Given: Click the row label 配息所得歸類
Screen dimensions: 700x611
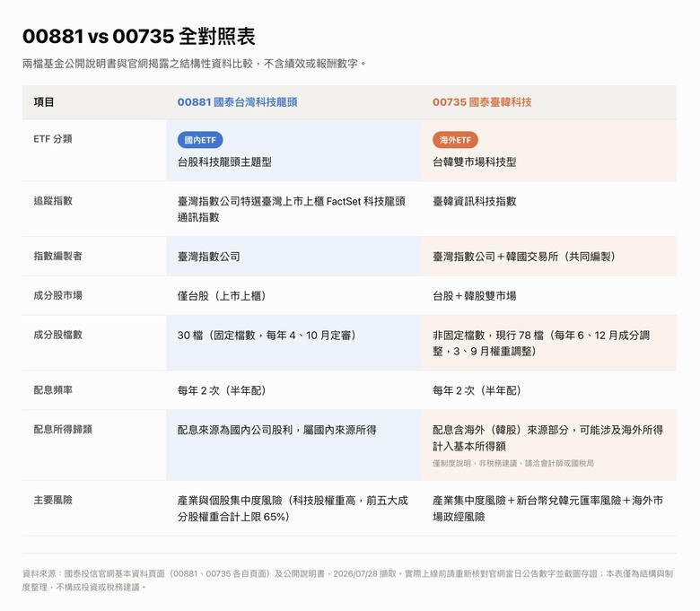Looking at the screenshot, I should (63, 429).
